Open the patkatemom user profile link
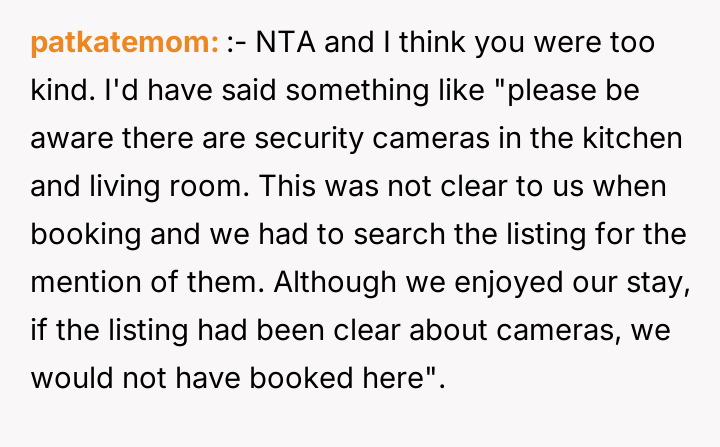Viewport: 720px width, 447px height. click(124, 44)
